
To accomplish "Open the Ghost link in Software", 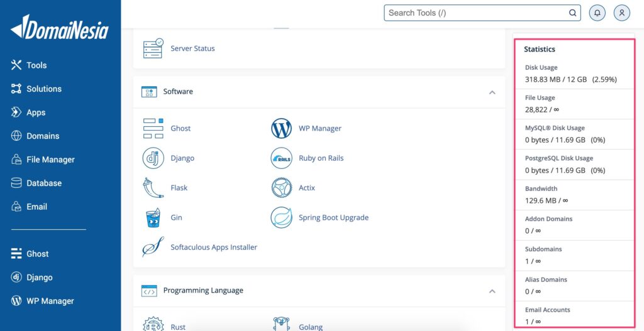I will [180, 128].
